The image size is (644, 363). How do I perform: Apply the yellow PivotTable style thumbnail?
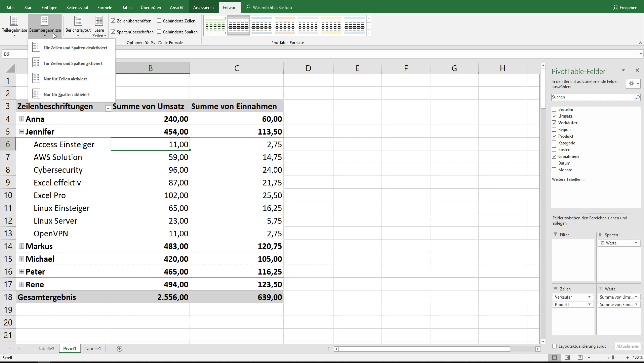(331, 25)
